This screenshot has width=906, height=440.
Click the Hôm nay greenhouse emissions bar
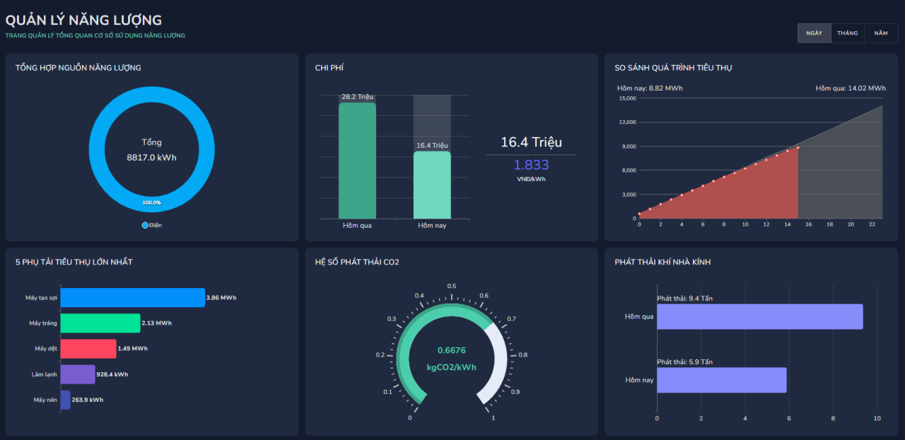pos(721,380)
